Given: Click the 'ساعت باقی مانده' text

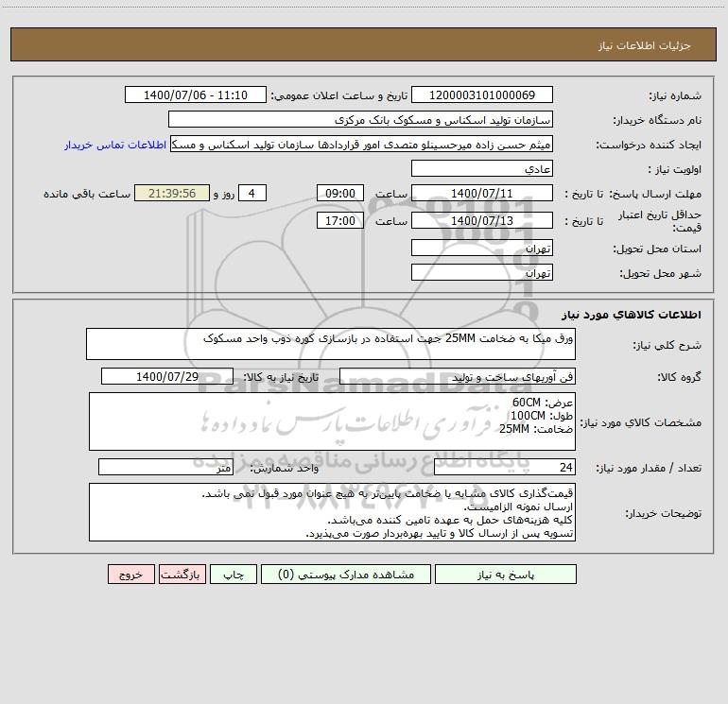Looking at the screenshot, I should pyautogui.click(x=87, y=194).
